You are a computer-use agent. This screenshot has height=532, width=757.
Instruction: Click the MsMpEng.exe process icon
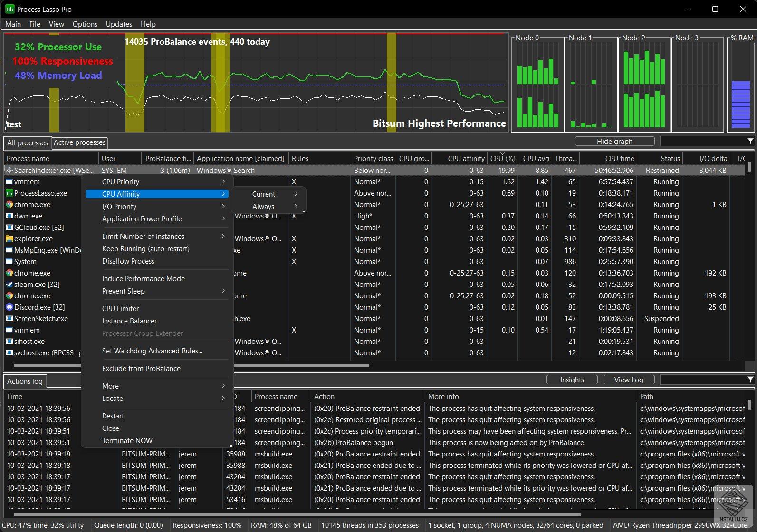pyautogui.click(x=9, y=250)
